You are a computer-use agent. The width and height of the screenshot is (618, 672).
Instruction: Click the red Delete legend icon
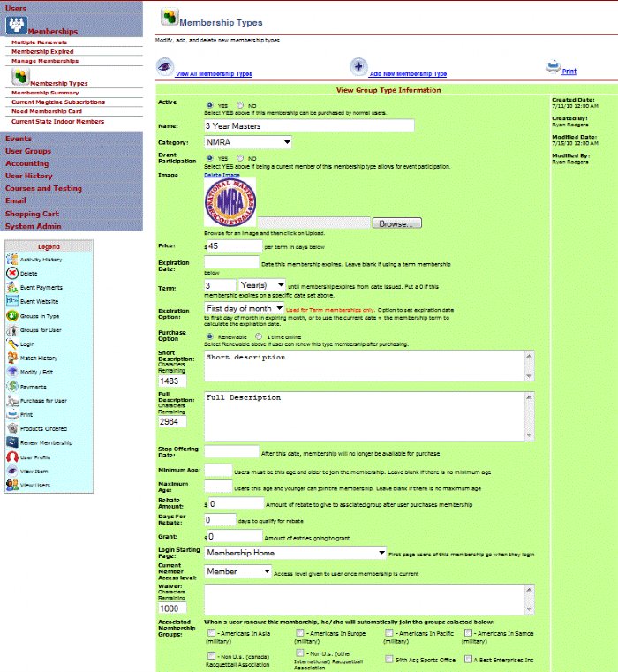[12, 273]
